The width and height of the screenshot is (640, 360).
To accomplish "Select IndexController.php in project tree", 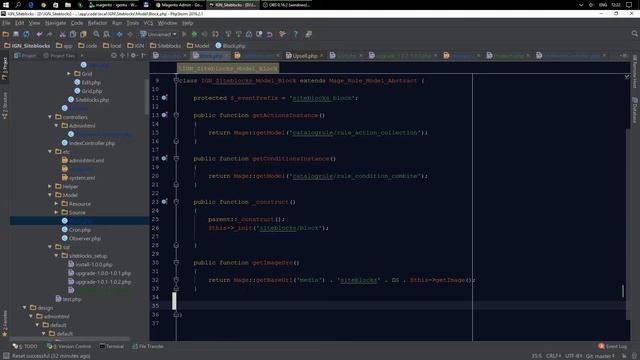I will tap(88, 143).
